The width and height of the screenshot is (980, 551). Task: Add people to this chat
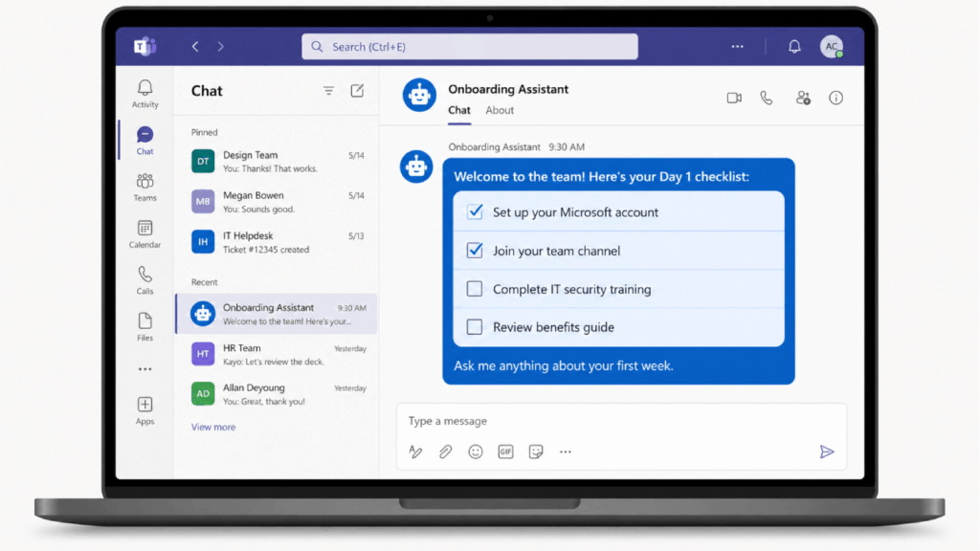803,99
